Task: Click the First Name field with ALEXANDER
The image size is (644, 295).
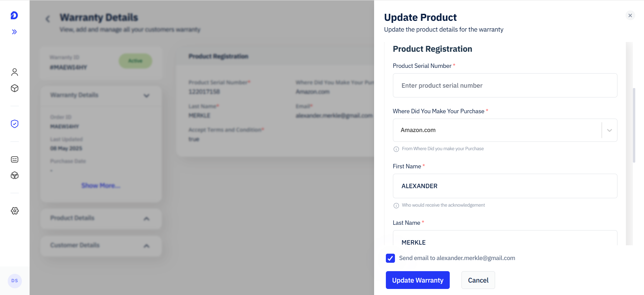Action: click(x=505, y=186)
